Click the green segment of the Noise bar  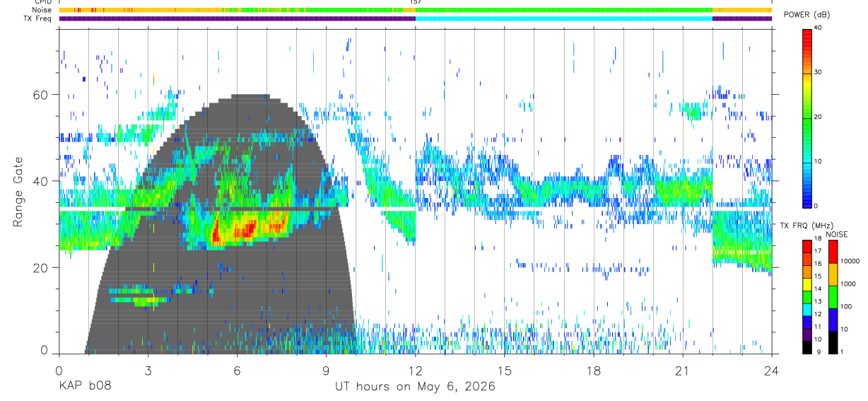(x=563, y=10)
